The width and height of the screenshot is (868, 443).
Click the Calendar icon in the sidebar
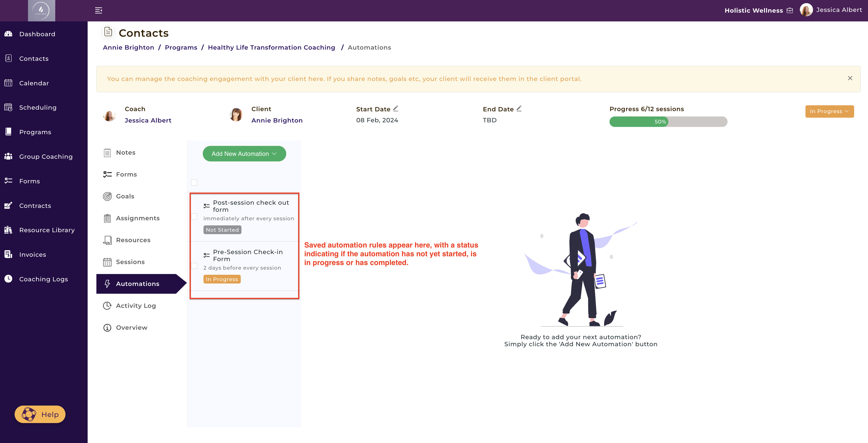point(9,83)
